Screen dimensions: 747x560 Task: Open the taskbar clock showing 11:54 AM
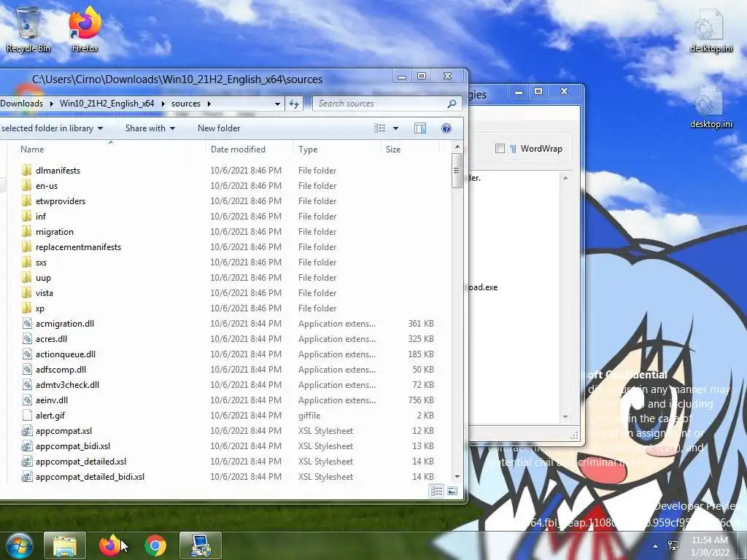coord(710,546)
